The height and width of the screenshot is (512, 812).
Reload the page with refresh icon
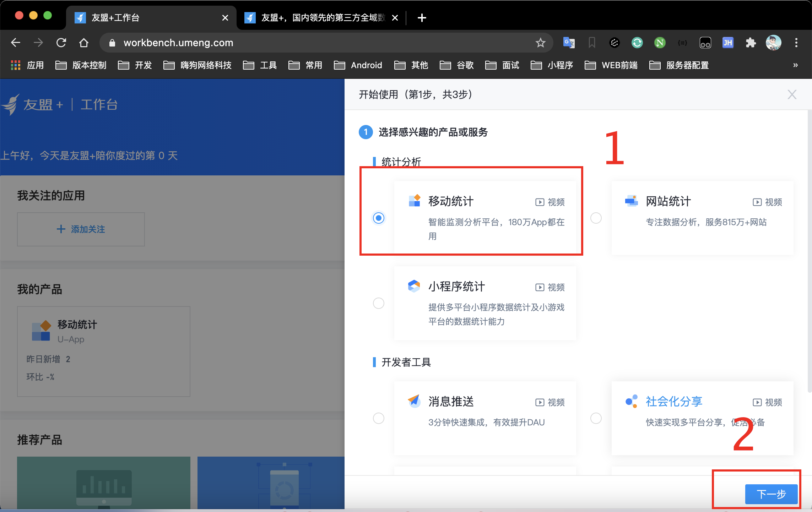(61, 43)
